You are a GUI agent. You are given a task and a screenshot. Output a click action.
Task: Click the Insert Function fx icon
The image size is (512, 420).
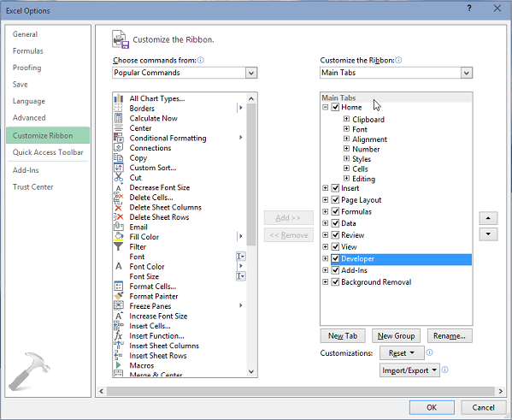tap(119, 335)
